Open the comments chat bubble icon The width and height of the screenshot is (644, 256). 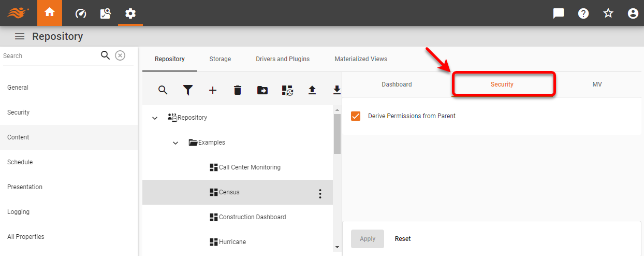(x=559, y=13)
